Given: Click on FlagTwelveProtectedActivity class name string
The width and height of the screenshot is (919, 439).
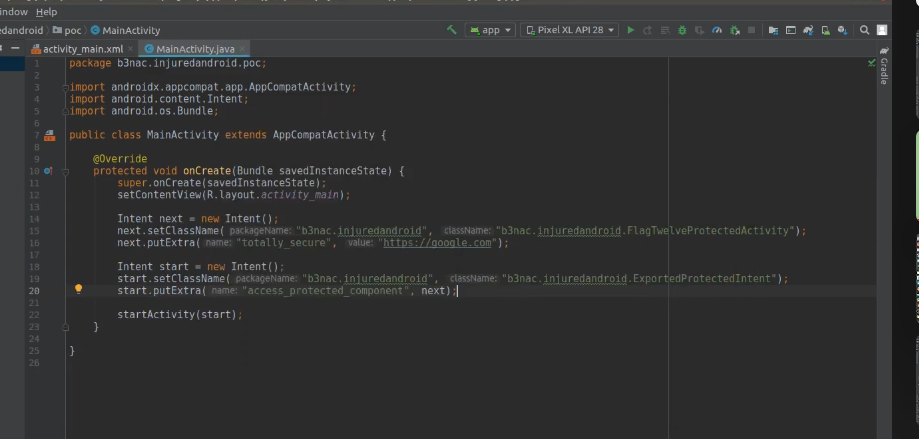Looking at the screenshot, I should 709,231.
